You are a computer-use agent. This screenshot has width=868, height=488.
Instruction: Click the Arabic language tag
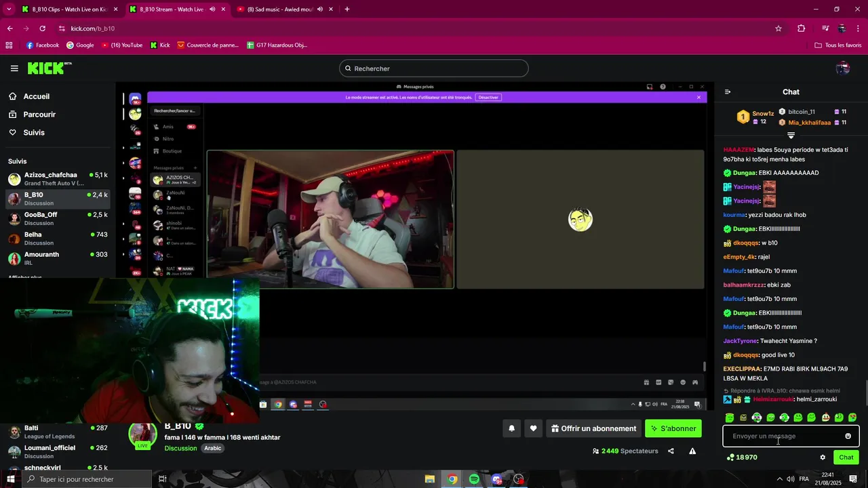[x=213, y=448]
